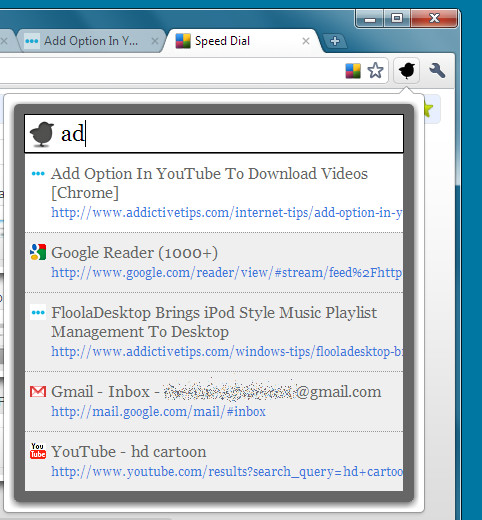Click the colorful Speed Dial icon in address bar
482x520 pixels.
pos(353,71)
